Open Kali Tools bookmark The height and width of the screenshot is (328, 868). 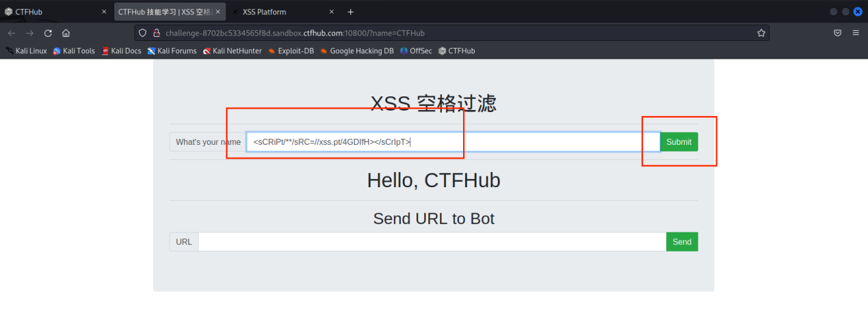pyautogui.click(x=74, y=51)
